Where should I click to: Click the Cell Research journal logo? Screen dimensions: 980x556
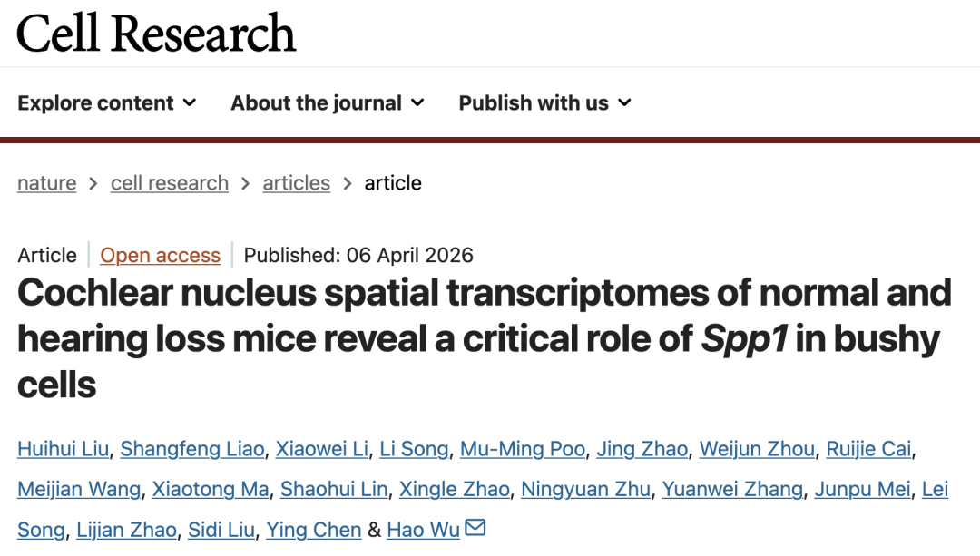[156, 34]
